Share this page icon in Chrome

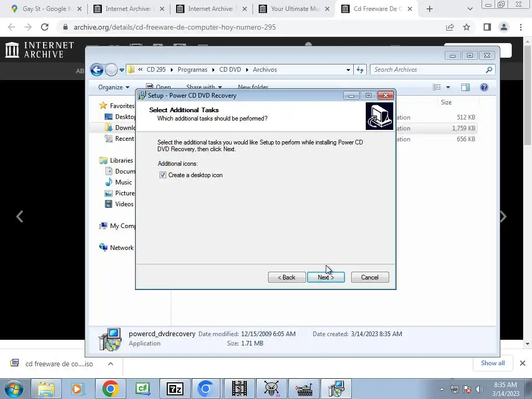450,27
